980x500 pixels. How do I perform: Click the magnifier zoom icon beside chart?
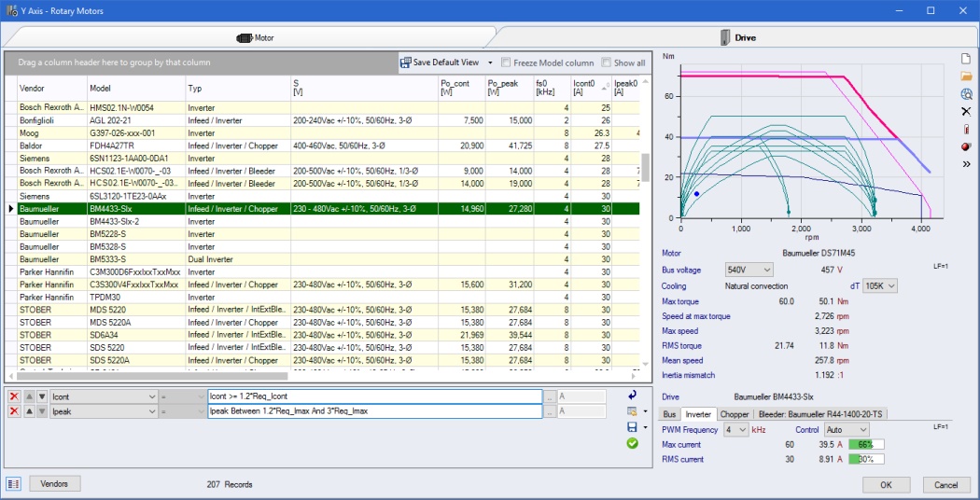tap(966, 94)
